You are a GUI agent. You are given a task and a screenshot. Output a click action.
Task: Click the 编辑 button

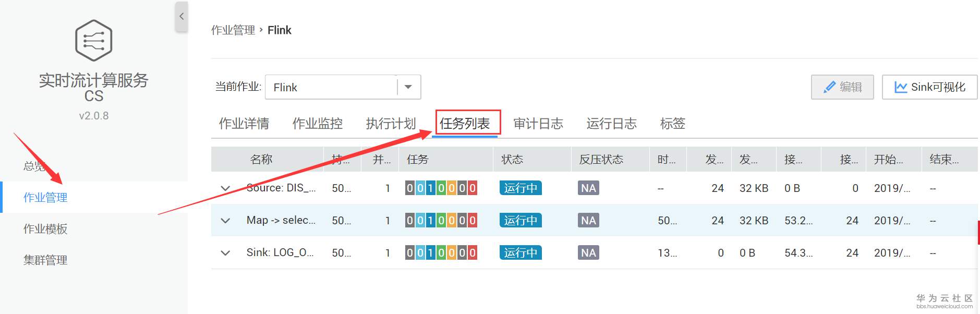coord(842,87)
